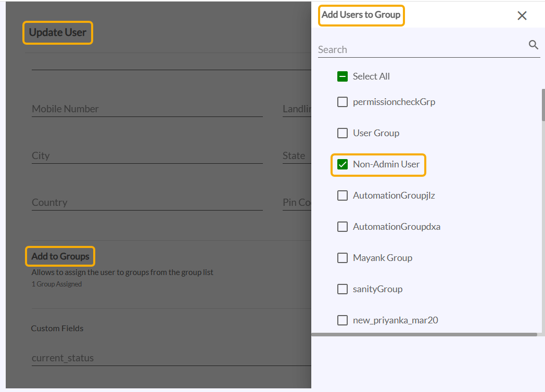Click the State input field

[x=296, y=155]
